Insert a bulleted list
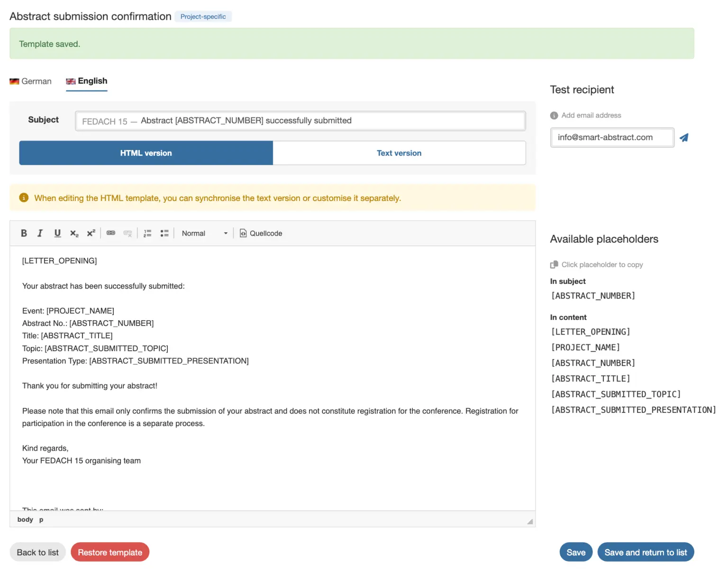This screenshot has width=728, height=571. (x=164, y=233)
